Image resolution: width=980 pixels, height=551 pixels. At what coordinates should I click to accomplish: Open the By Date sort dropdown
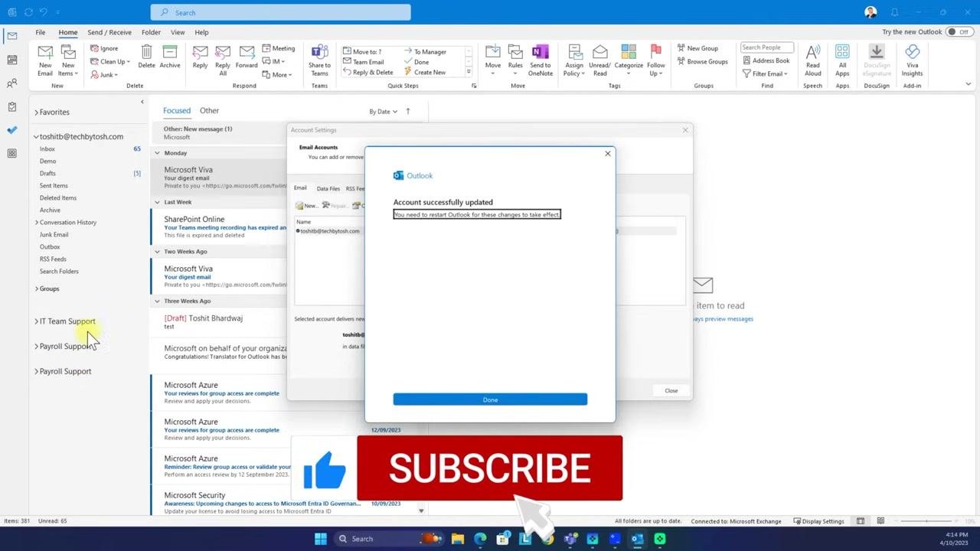click(383, 111)
